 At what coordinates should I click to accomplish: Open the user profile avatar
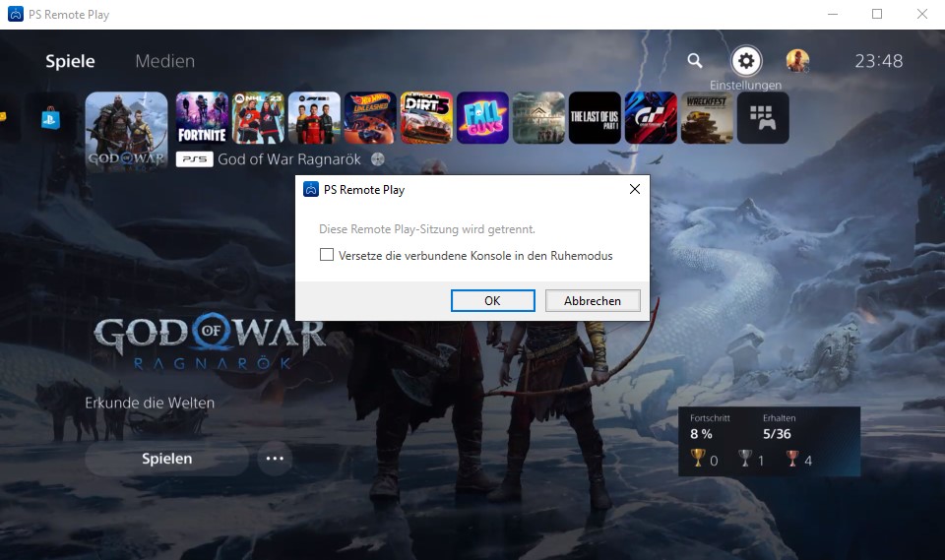pyautogui.click(x=797, y=61)
